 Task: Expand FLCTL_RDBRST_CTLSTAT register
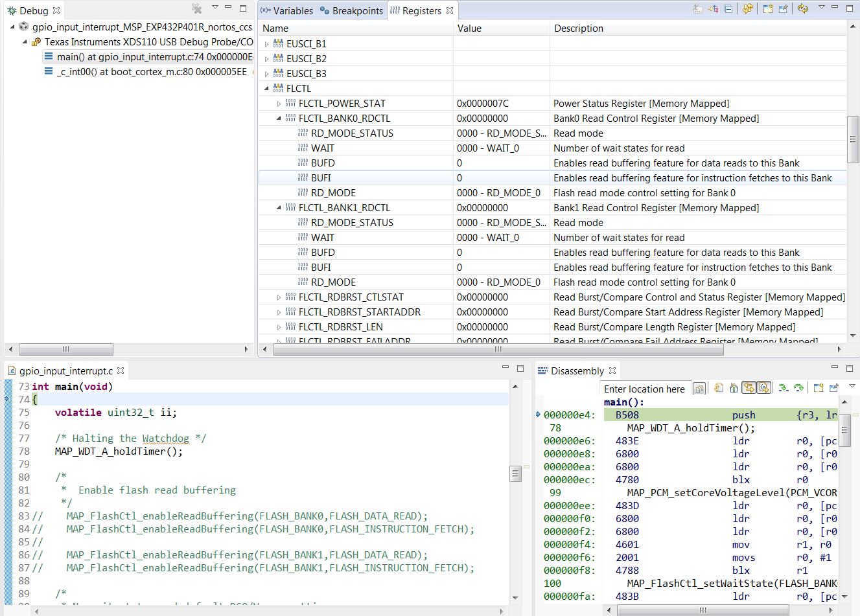[279, 297]
